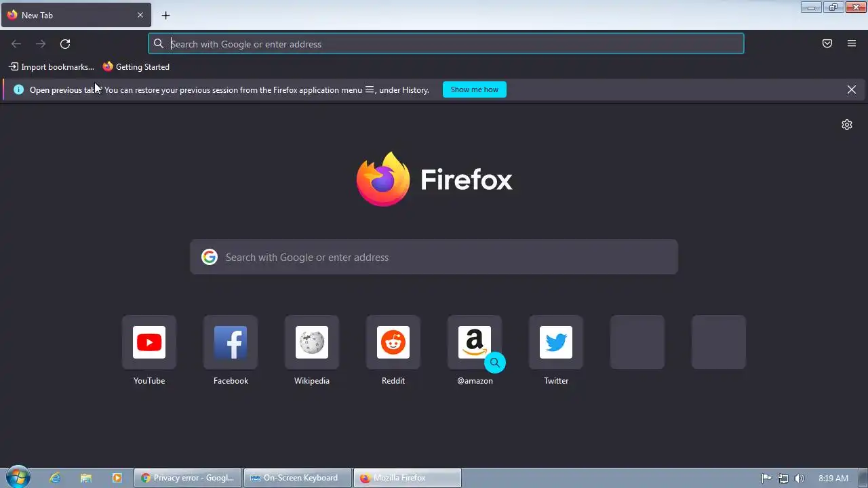868x488 pixels.
Task: Click the Action Center flag tray icon
Action: click(767, 479)
